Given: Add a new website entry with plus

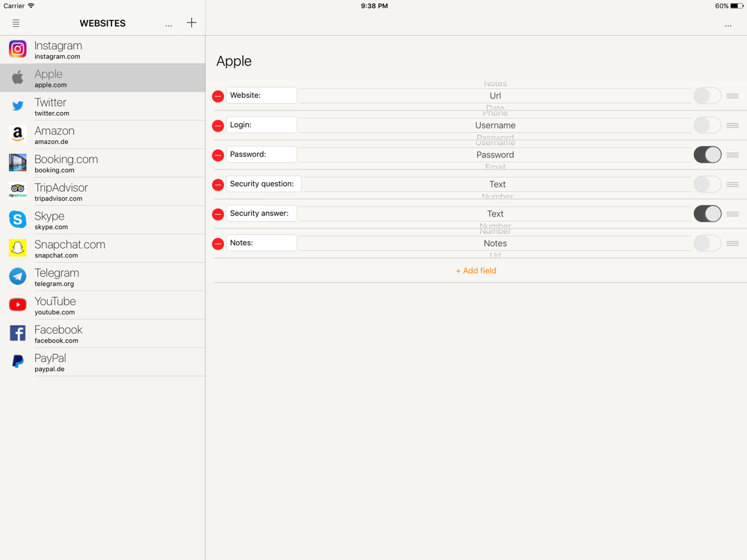Looking at the screenshot, I should point(191,23).
